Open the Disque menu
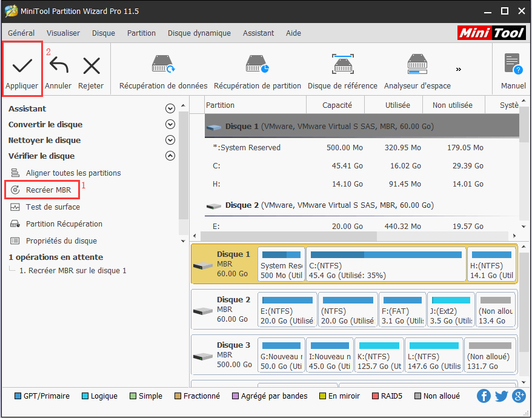Viewport: 532px width, 418px height. coord(104,33)
